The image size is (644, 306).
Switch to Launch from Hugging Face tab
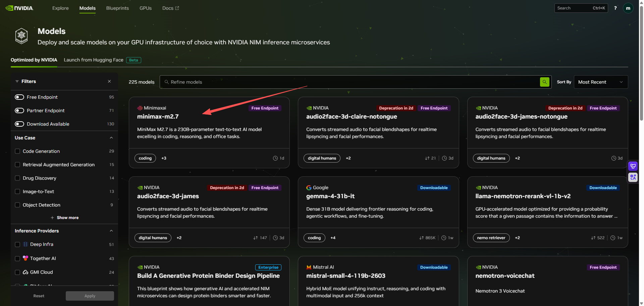tap(94, 60)
